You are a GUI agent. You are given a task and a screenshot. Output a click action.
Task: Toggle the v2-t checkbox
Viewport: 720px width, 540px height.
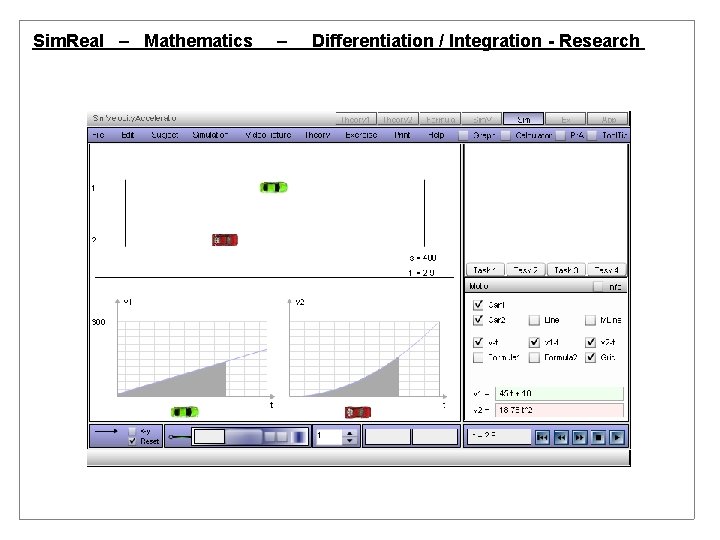click(x=591, y=342)
